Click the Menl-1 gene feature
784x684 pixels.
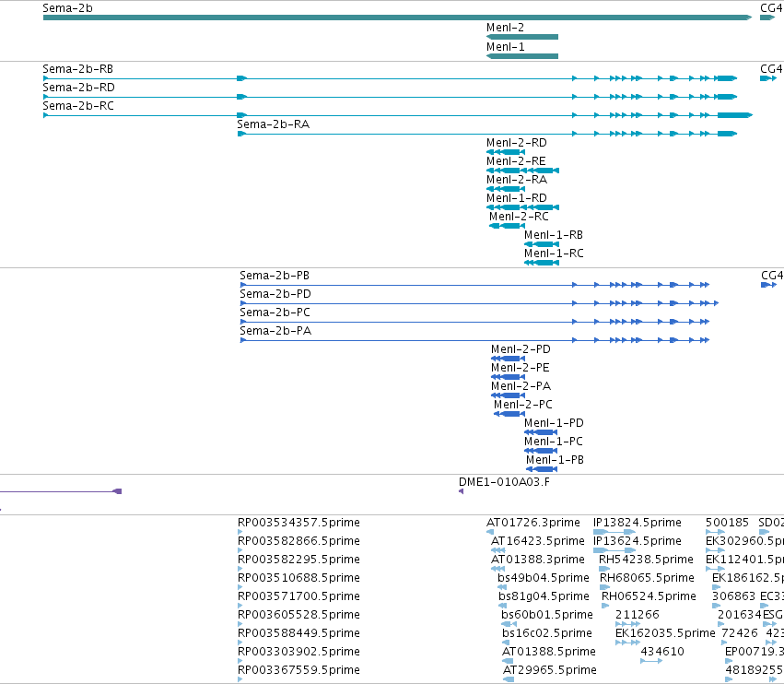pyautogui.click(x=522, y=56)
